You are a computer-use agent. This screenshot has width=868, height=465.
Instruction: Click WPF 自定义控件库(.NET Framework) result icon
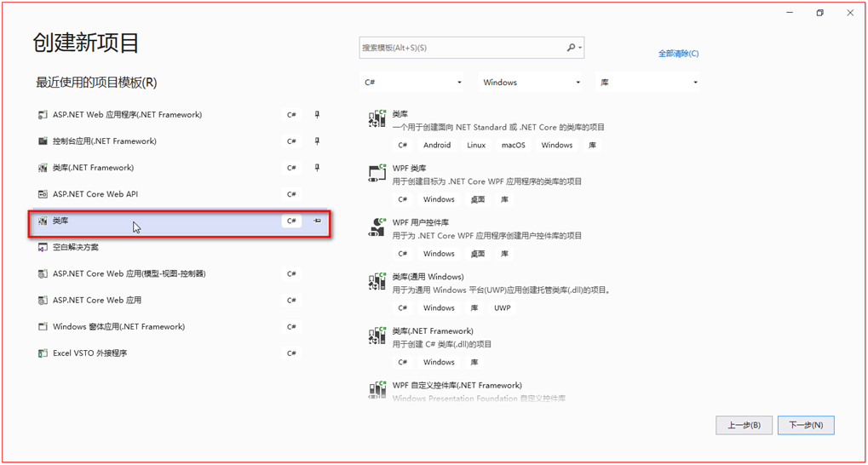pos(377,390)
